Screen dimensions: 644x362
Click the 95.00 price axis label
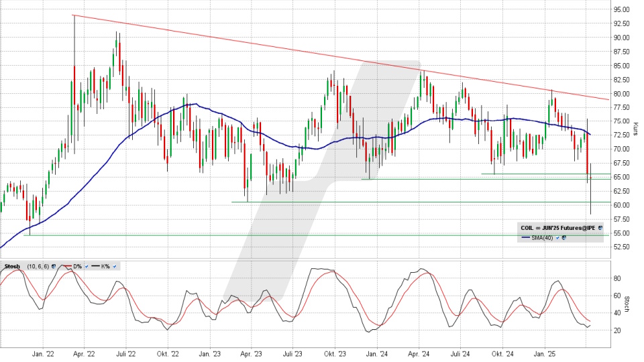click(x=621, y=9)
